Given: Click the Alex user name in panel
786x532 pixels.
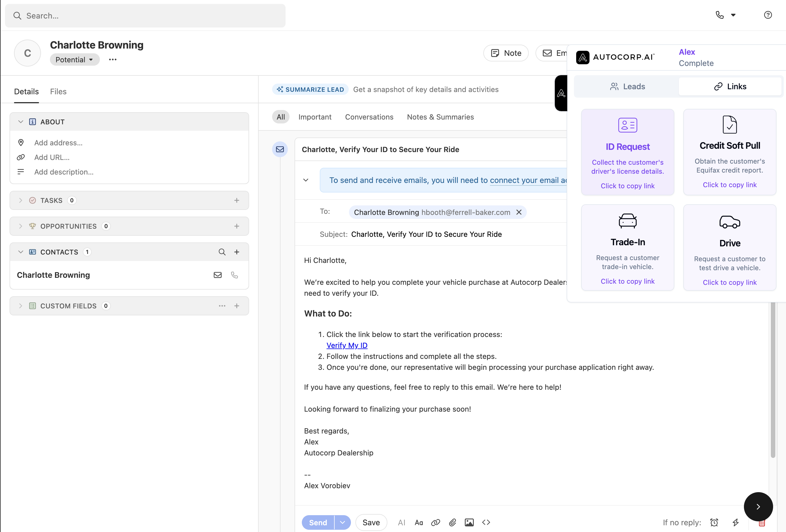Looking at the screenshot, I should (x=687, y=52).
